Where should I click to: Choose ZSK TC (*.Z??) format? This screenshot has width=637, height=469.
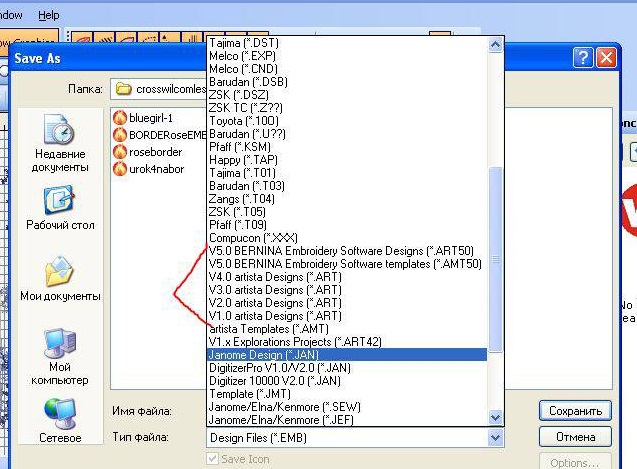tap(347, 108)
